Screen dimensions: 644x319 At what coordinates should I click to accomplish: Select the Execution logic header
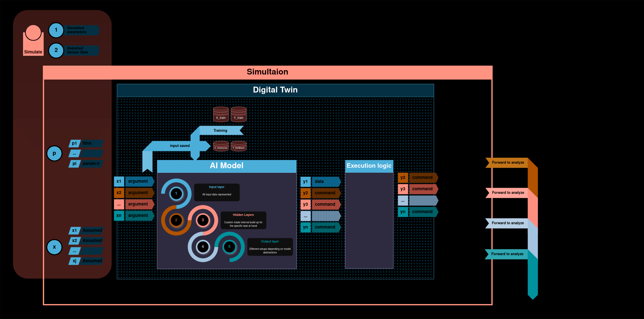[369, 166]
